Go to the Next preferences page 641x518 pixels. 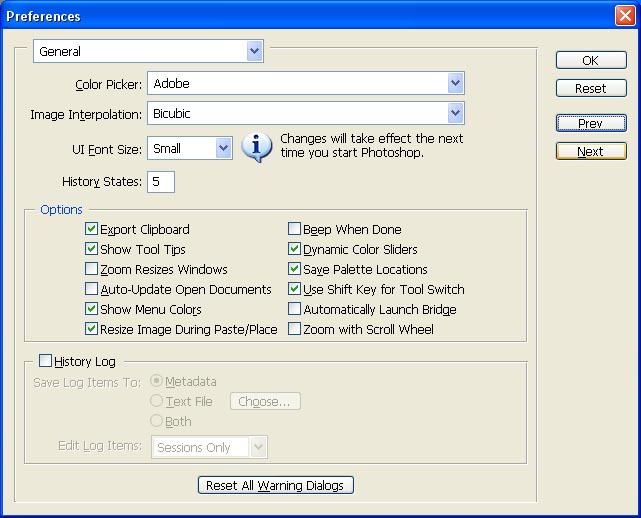point(590,152)
